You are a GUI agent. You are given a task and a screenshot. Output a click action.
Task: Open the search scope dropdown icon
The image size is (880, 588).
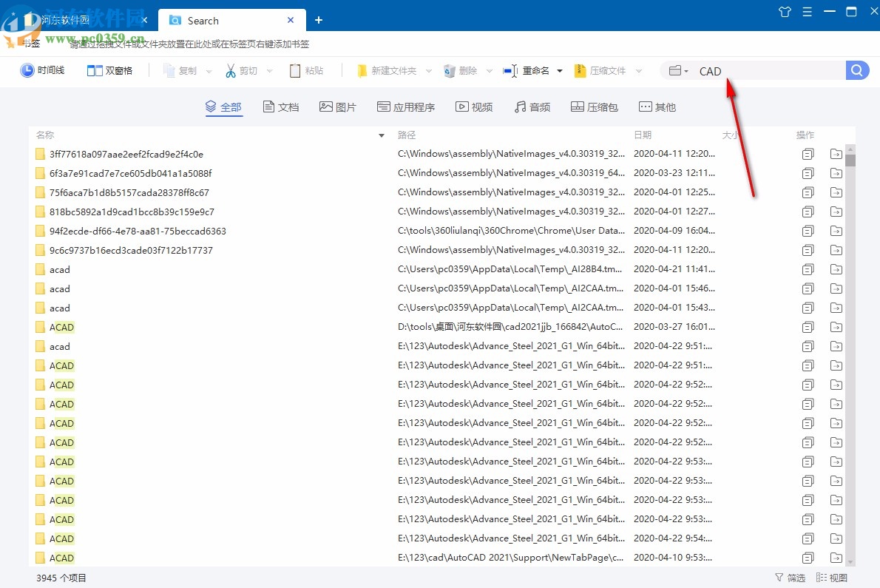pos(679,71)
